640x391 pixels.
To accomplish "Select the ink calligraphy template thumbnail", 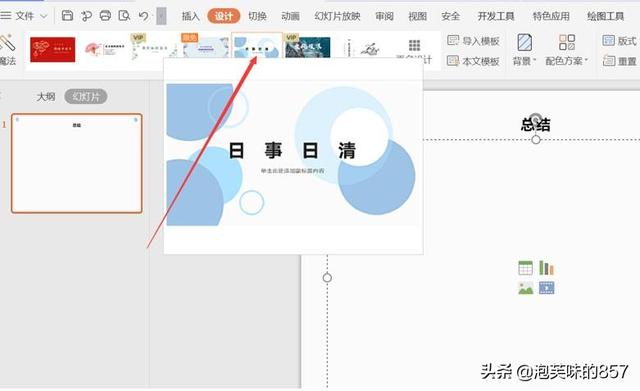I will pos(363,48).
